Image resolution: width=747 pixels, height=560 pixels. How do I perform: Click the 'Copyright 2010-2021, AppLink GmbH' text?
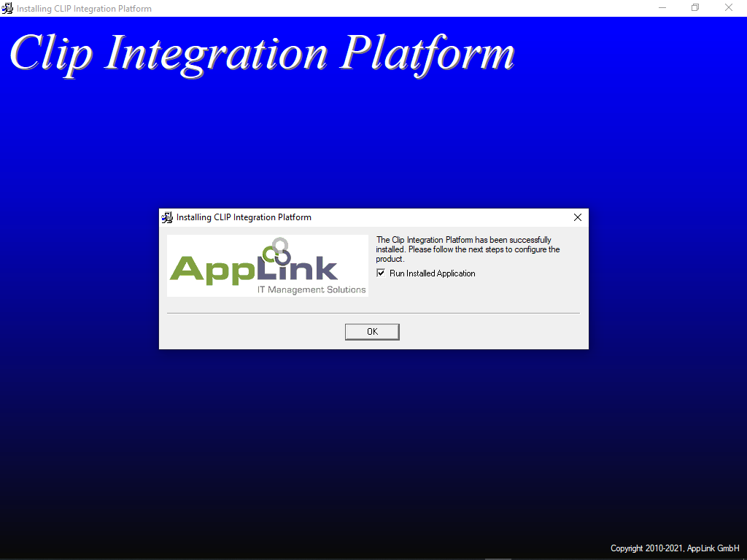point(675,548)
